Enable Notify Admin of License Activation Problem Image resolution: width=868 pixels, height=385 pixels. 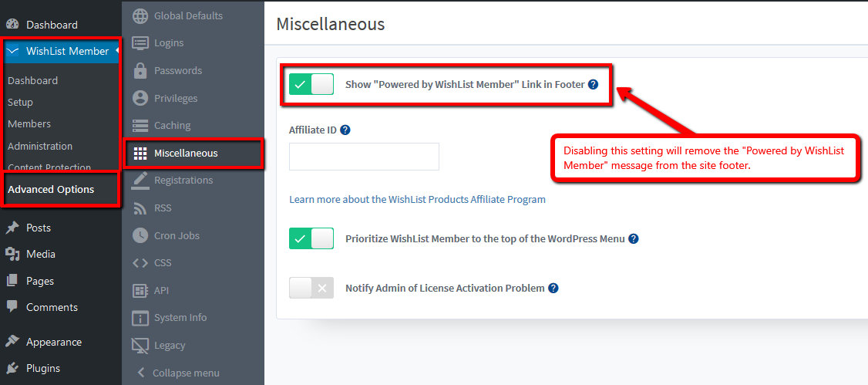pyautogui.click(x=311, y=288)
